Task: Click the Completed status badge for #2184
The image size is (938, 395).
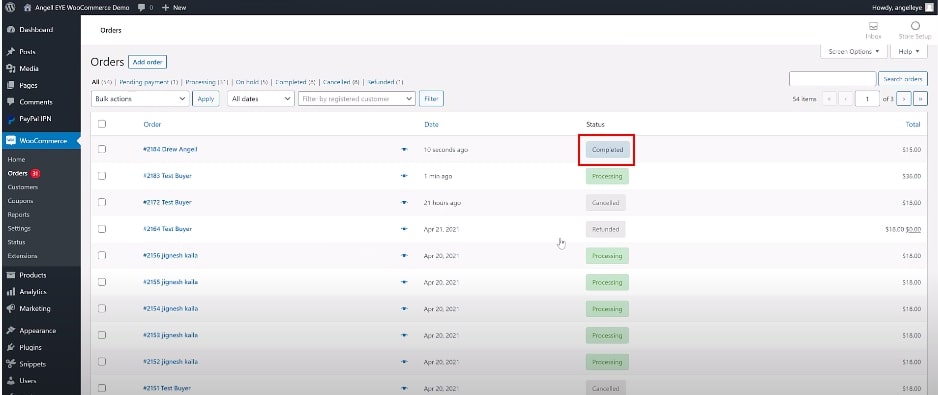Action: (x=607, y=150)
